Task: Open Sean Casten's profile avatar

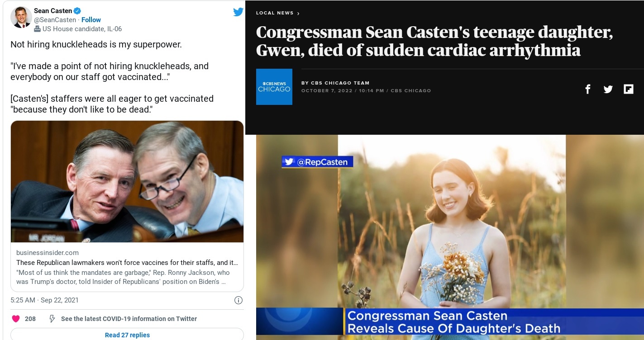Action: pos(21,18)
